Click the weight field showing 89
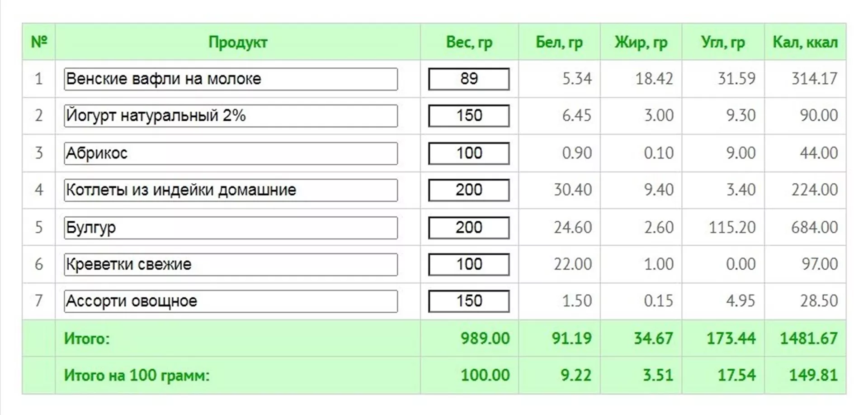 [x=469, y=79]
